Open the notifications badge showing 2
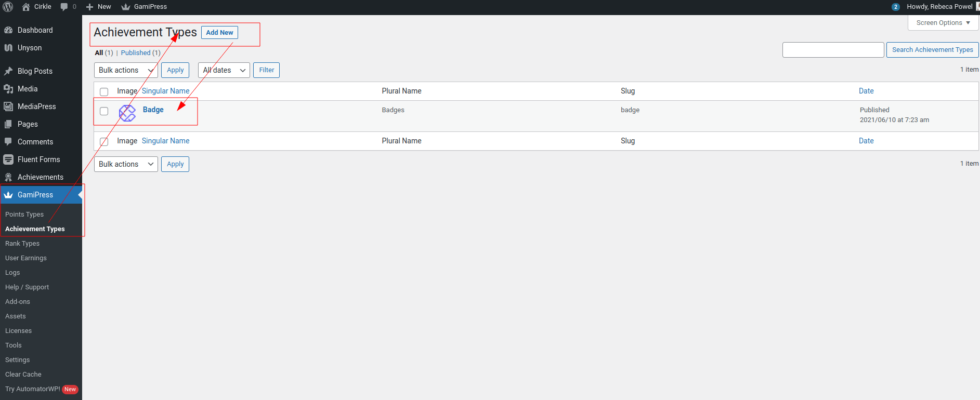This screenshot has width=980, height=400. click(x=895, y=7)
